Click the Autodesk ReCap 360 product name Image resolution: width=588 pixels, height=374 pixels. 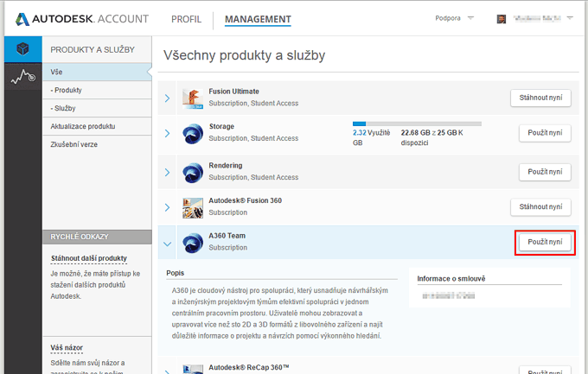249,367
